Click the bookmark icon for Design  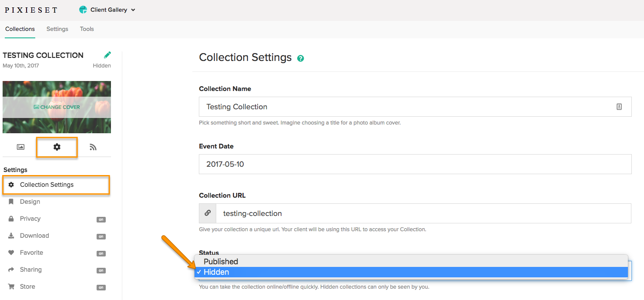(11, 202)
